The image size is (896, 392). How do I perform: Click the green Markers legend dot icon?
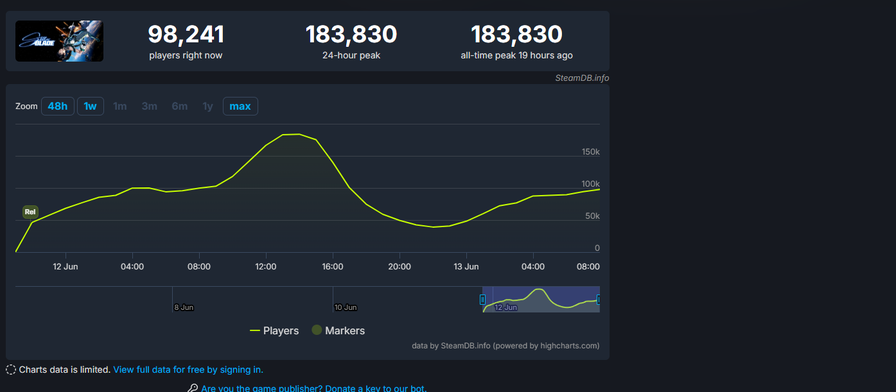tap(316, 330)
